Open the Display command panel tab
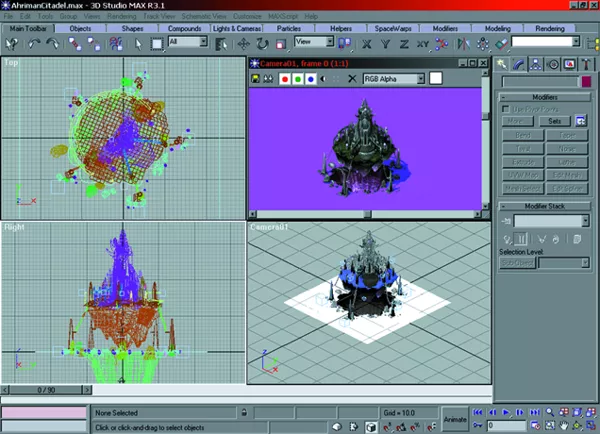 coord(570,64)
